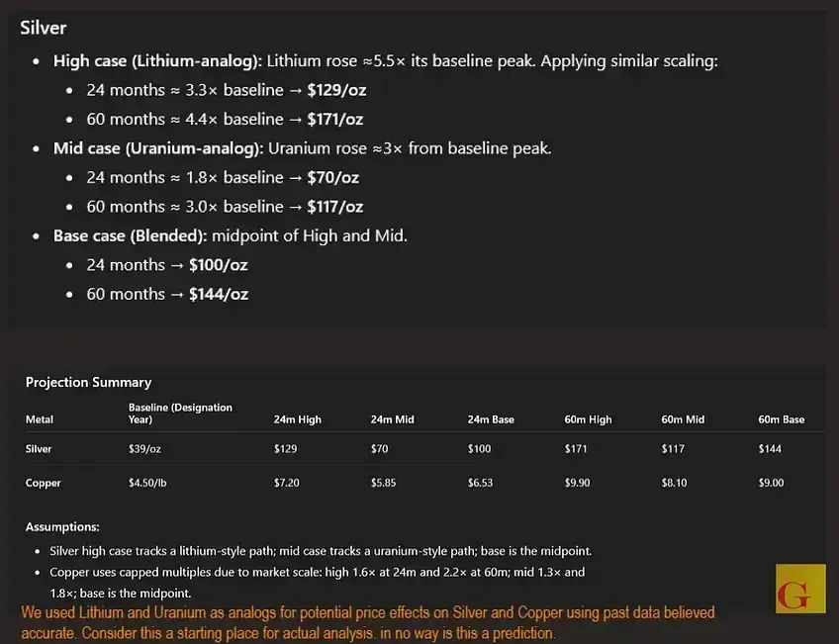This screenshot has width=839, height=644.
Task: Click the Silver section heading
Action: [x=44, y=28]
